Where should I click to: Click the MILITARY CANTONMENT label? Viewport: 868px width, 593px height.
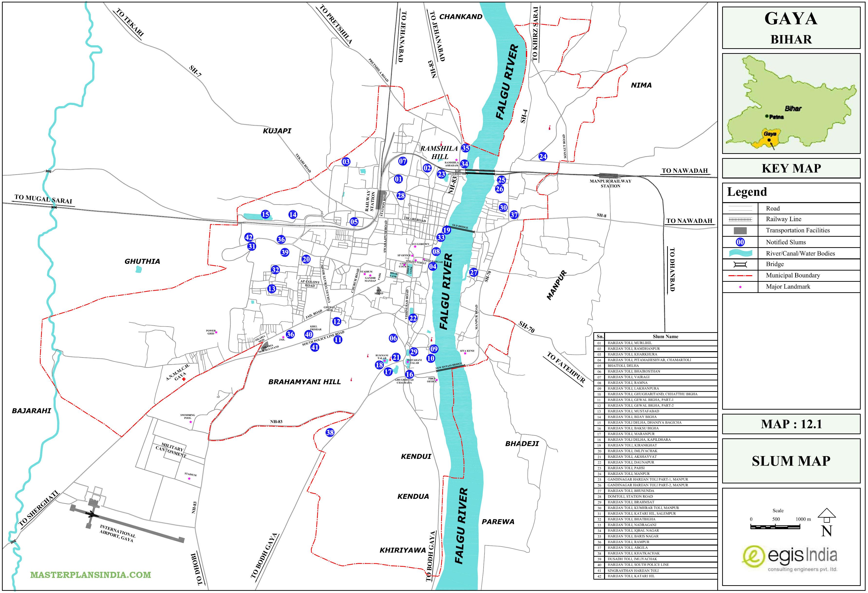point(171,450)
